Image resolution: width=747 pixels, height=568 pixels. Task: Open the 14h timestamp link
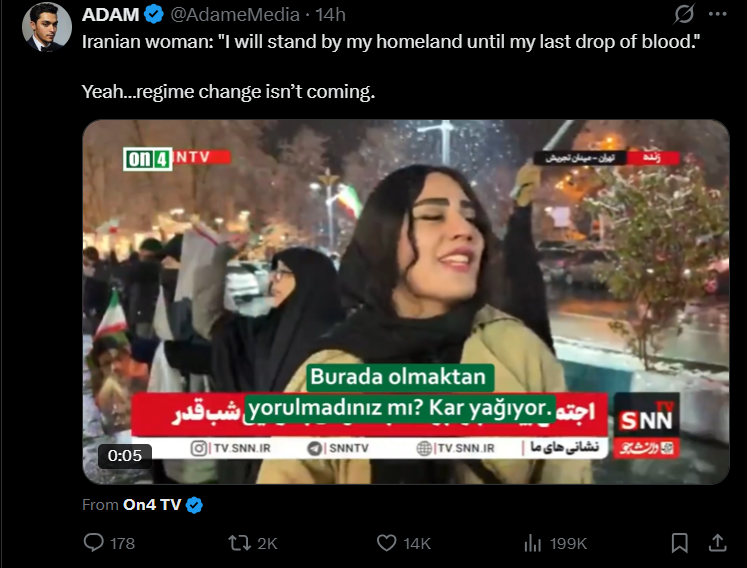(x=330, y=15)
